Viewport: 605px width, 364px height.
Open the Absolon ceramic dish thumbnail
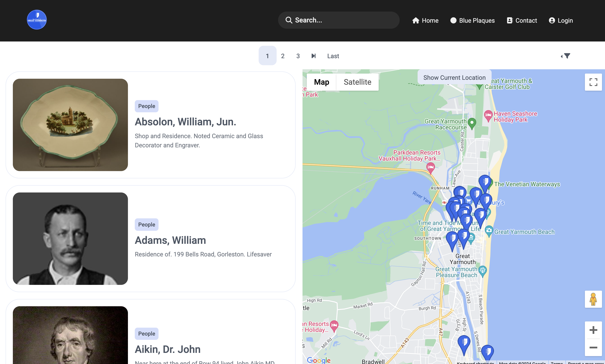[70, 125]
